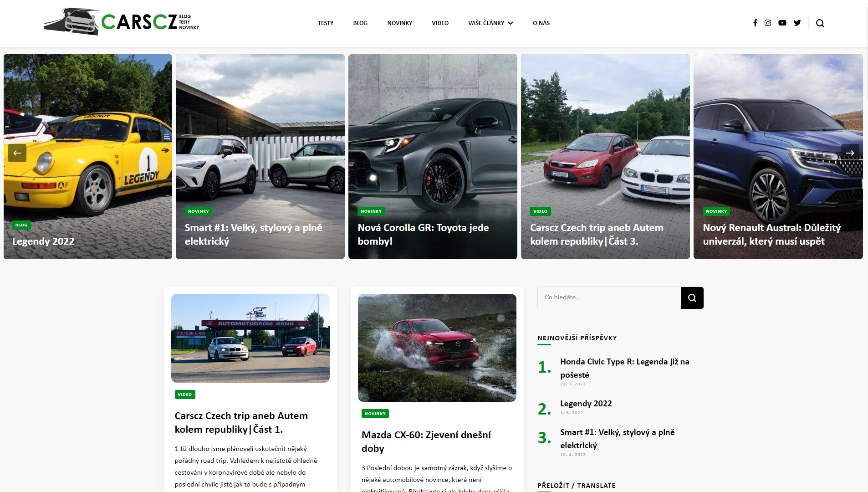Open the Facebook social icon
The width and height of the screenshot is (868, 492).
coord(755,23)
